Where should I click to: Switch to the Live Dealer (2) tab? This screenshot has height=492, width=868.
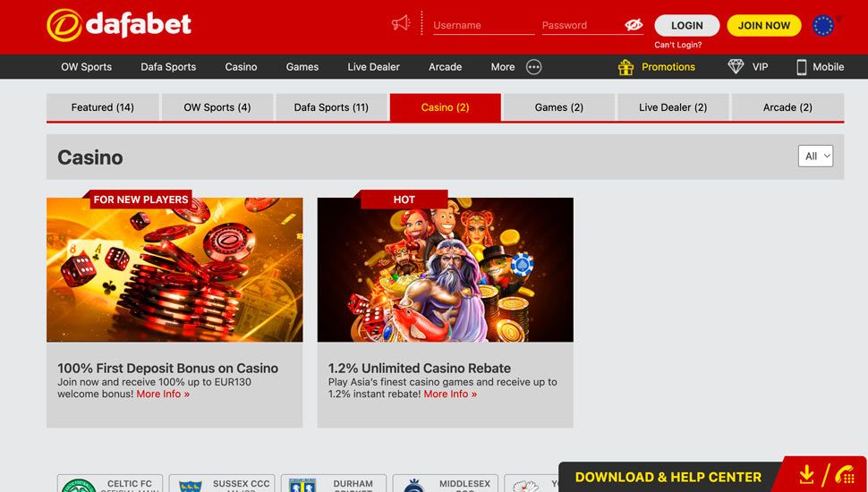pos(673,107)
